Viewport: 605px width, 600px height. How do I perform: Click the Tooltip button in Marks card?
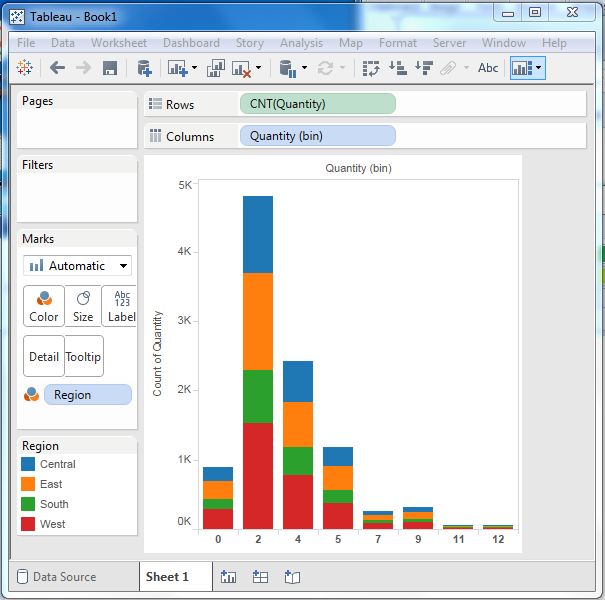(x=83, y=356)
